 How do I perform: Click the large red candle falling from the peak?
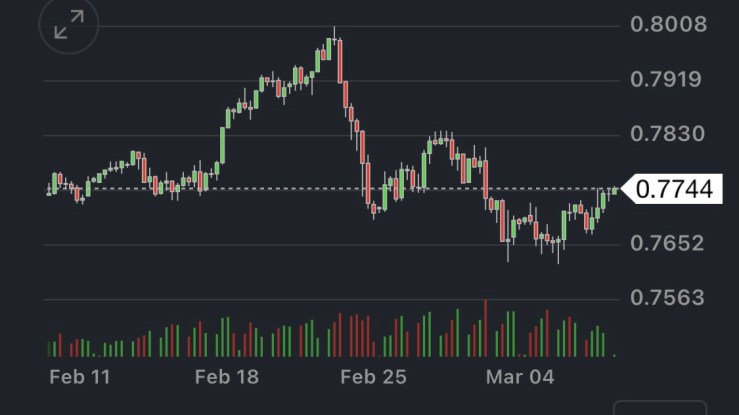341,62
